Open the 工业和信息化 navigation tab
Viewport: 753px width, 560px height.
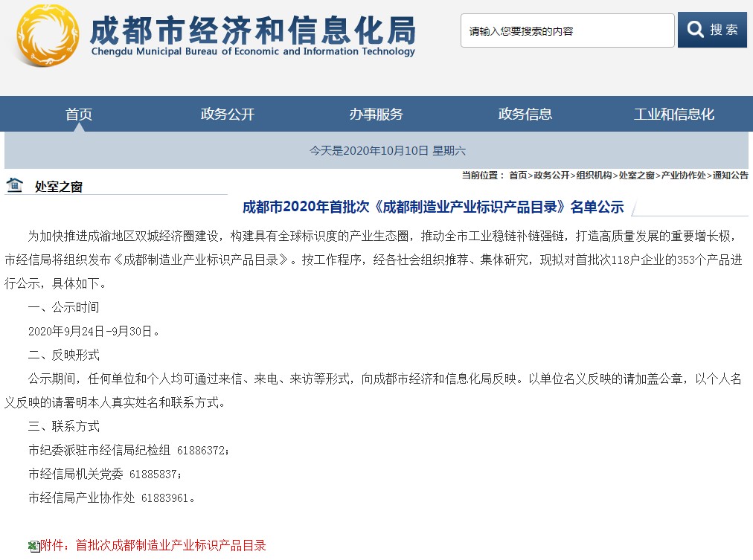(x=674, y=115)
